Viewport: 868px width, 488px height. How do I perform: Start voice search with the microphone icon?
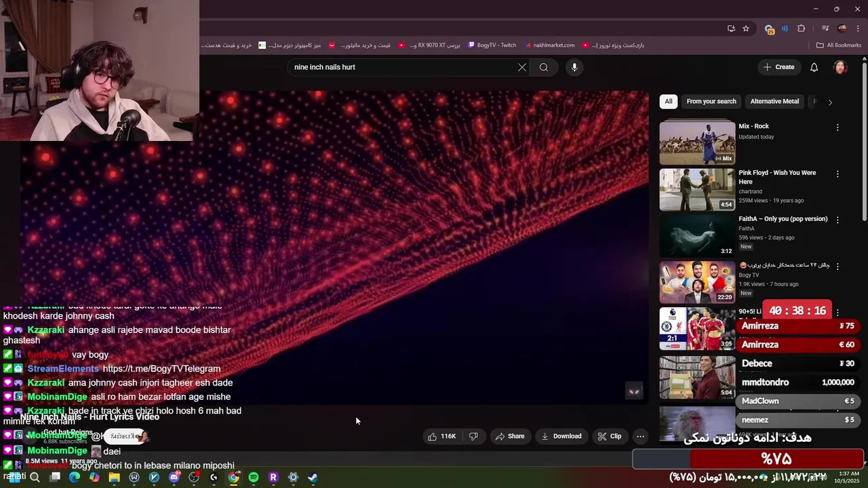(x=574, y=67)
